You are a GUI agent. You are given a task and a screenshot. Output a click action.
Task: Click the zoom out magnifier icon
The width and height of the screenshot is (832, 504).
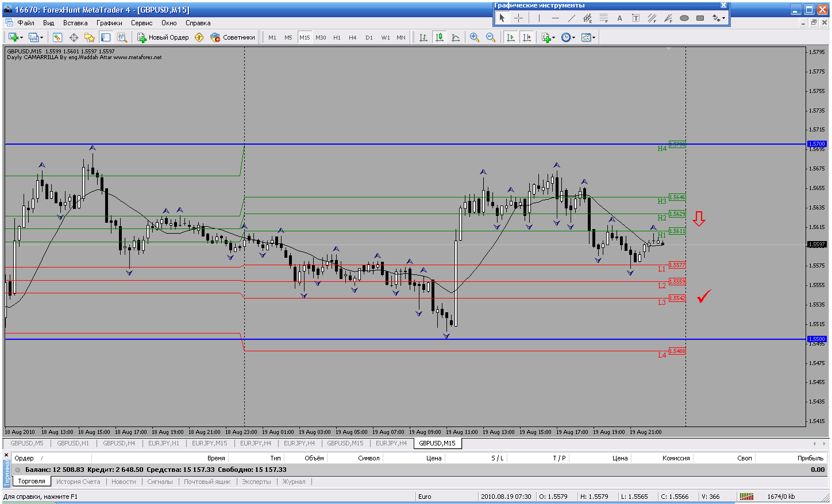(491, 37)
